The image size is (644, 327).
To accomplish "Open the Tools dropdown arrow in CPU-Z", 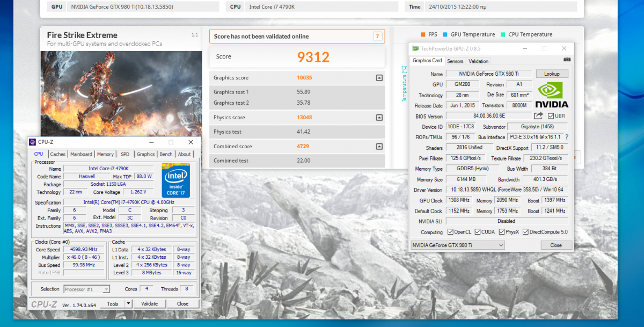I will tap(128, 303).
